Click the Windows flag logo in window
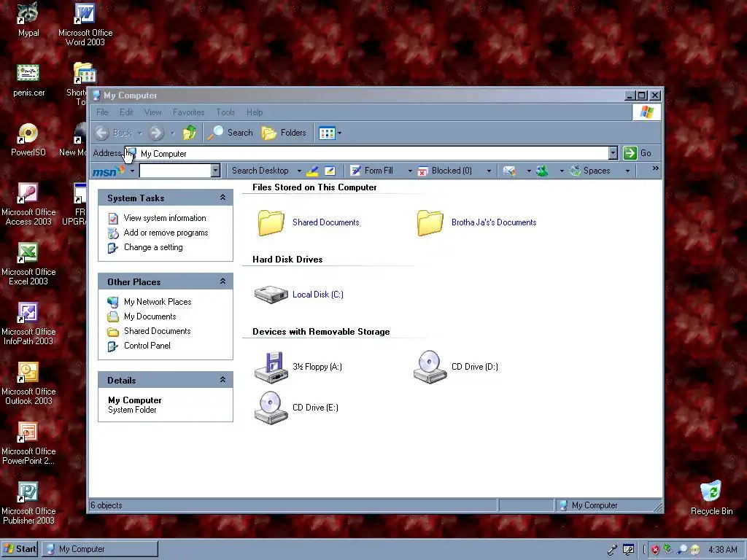Viewport: 747px width, 560px height. [x=646, y=112]
